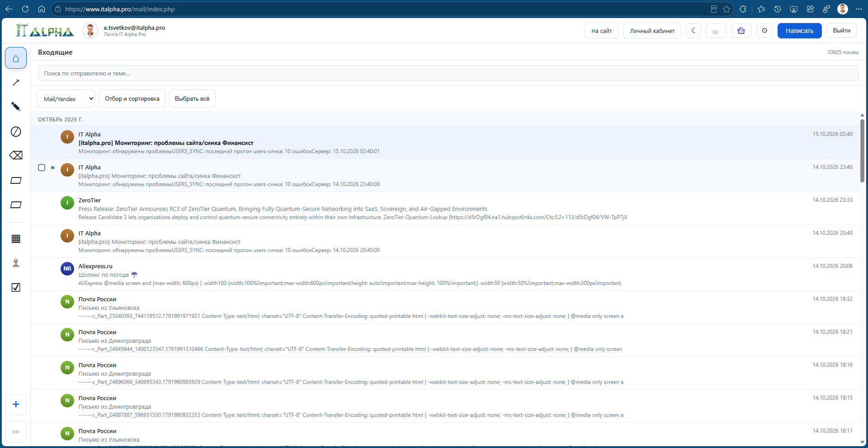Open the sent mail arrow icon
Screen dimensions: 868x448
(16, 82)
